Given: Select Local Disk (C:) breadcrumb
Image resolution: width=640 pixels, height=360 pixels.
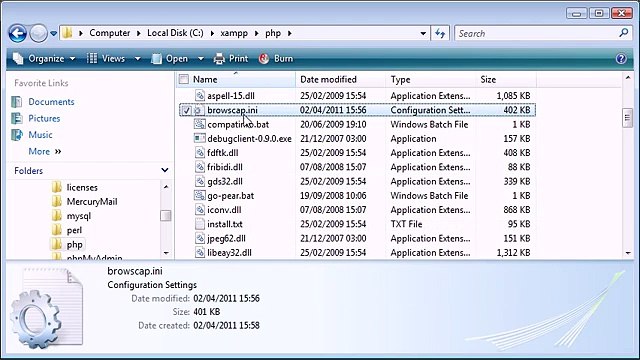Looking at the screenshot, I should click(x=175, y=33).
